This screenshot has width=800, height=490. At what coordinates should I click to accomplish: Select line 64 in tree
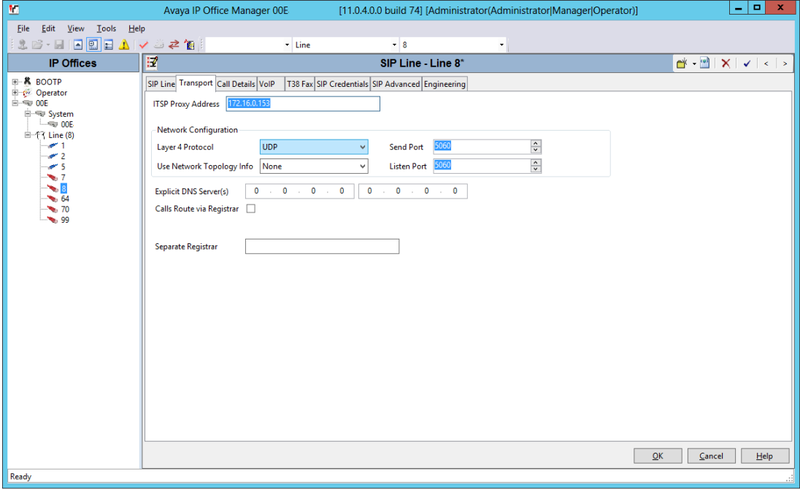(x=65, y=199)
